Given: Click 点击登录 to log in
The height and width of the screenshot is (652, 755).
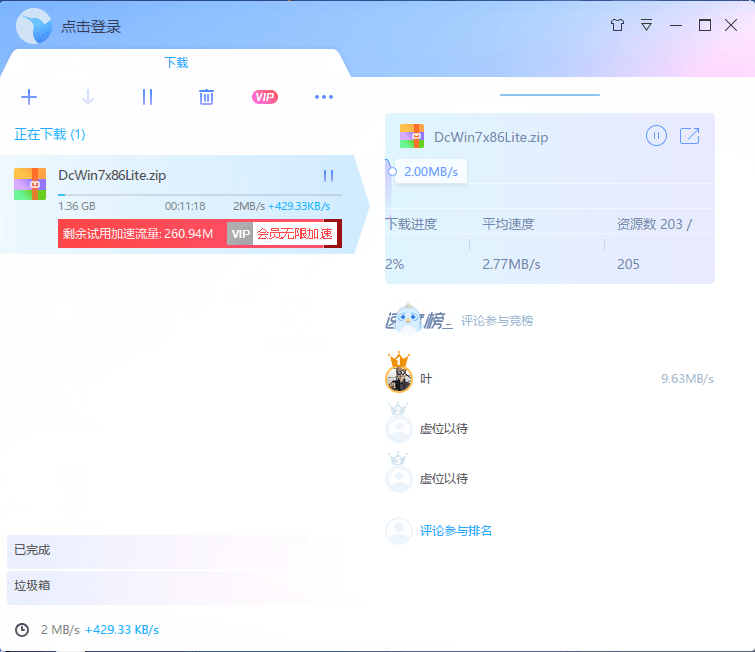Looking at the screenshot, I should pyautogui.click(x=91, y=27).
